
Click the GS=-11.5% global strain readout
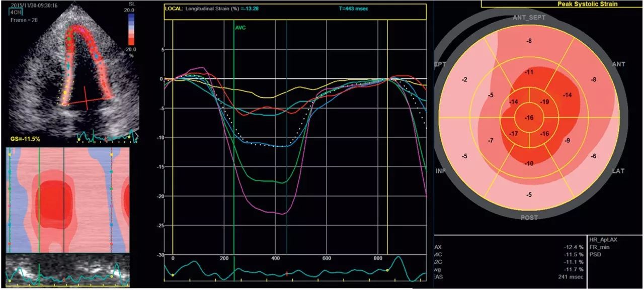(x=25, y=137)
